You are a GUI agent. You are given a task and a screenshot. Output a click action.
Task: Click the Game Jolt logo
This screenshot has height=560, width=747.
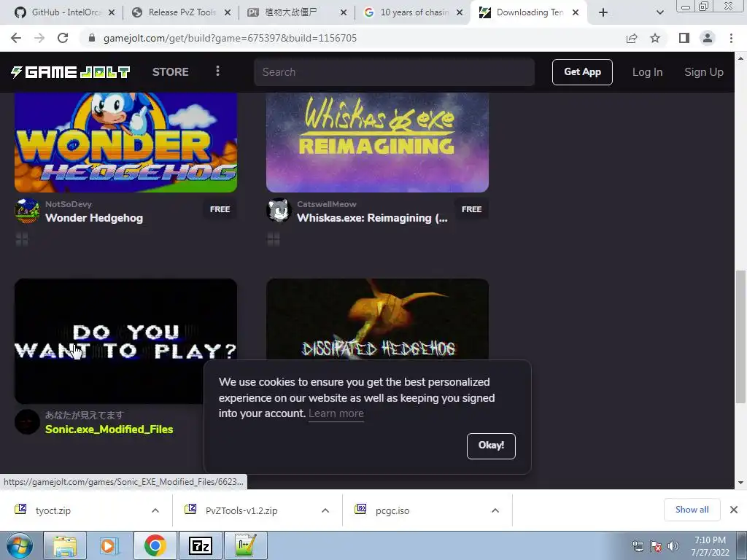(x=71, y=72)
